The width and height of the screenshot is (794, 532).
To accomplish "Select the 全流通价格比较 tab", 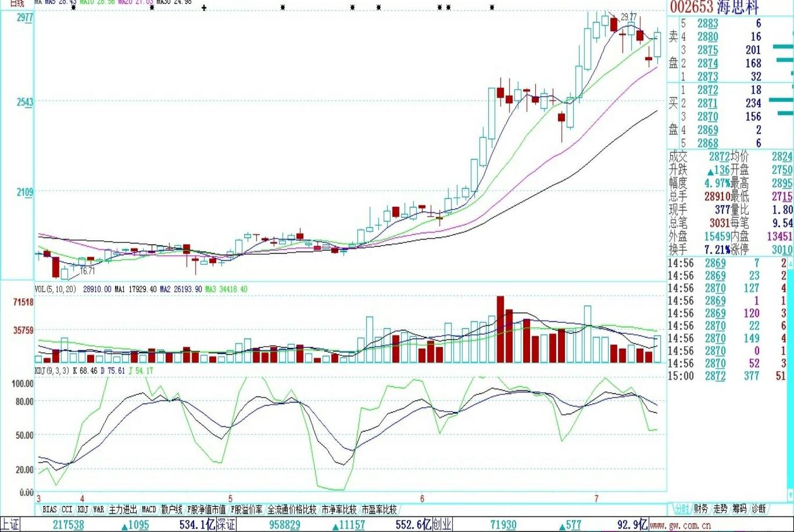I will point(292,509).
